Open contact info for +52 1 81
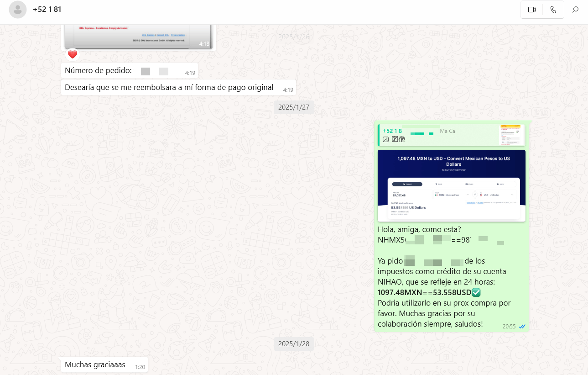The image size is (588, 375). coord(47,9)
